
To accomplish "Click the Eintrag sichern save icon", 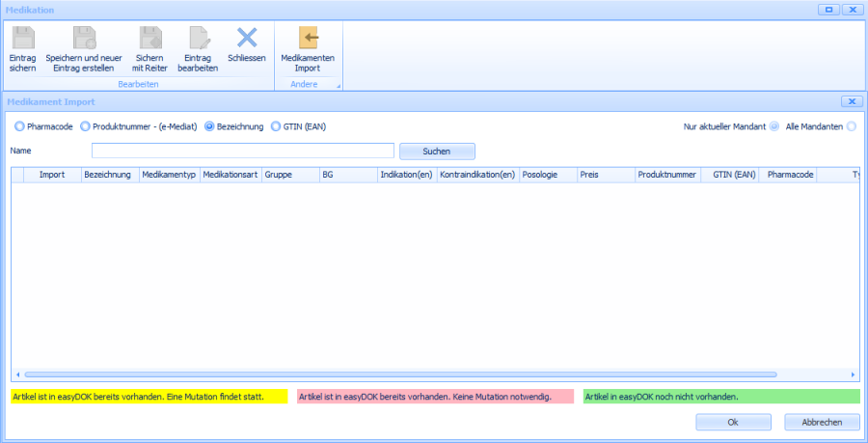I will pyautogui.click(x=22, y=39).
